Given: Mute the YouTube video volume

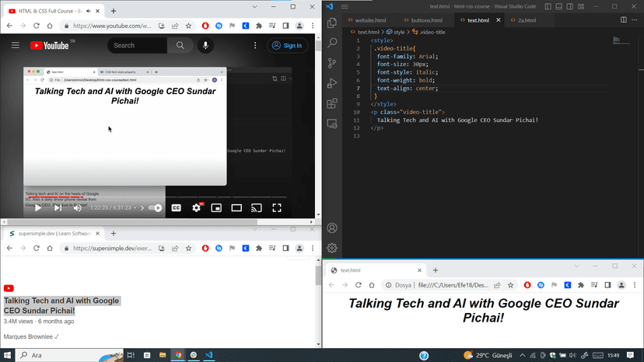Looking at the screenshot, I should (x=77, y=207).
